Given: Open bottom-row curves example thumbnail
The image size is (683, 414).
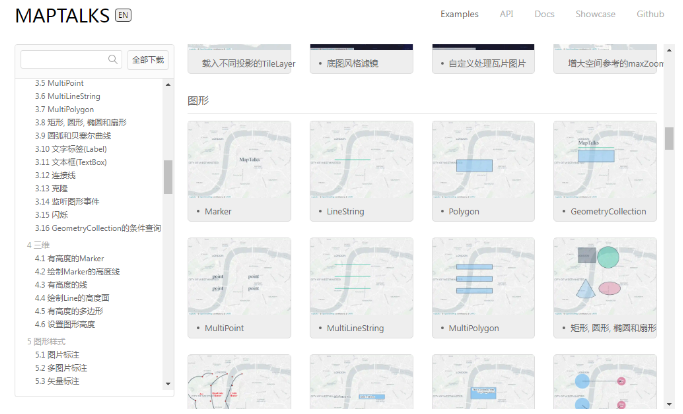Looking at the screenshot, I should tap(239, 382).
